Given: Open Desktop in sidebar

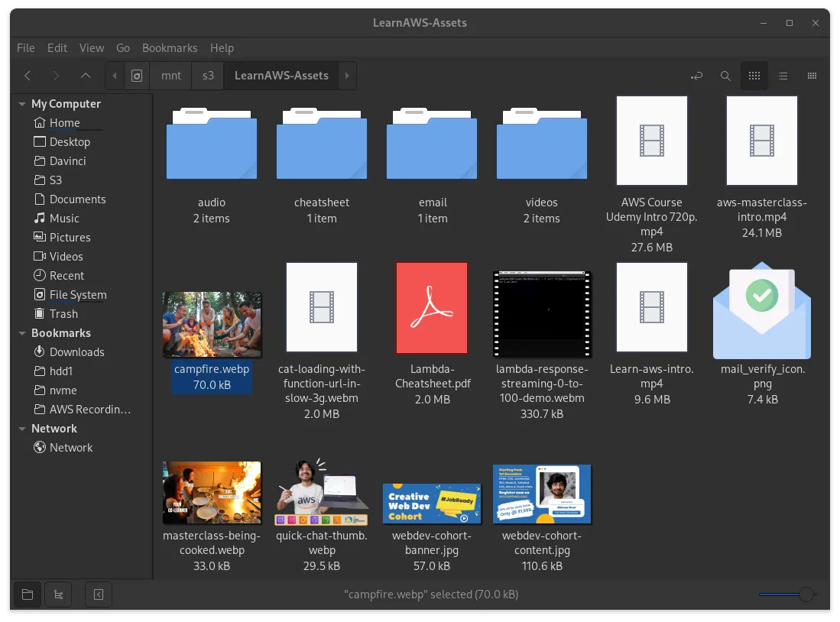Looking at the screenshot, I should (x=70, y=142).
